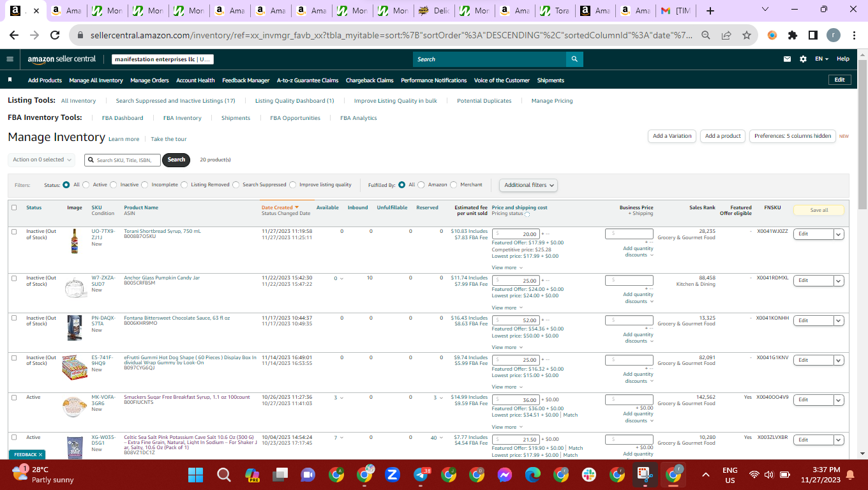Open Telegram from the taskbar
The width and height of the screenshot is (868, 490).
421,475
